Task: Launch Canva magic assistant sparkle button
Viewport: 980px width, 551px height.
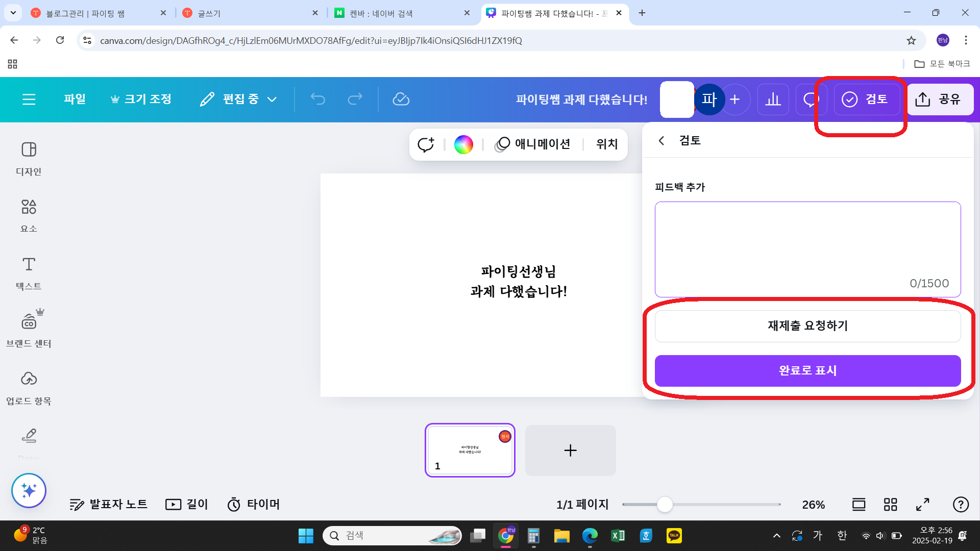Action: pos(29,490)
